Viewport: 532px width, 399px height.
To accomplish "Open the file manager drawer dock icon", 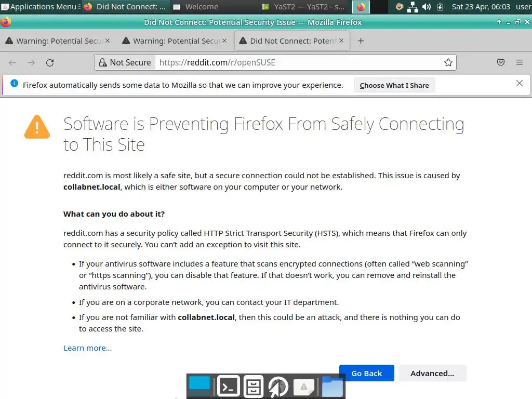I will click(x=254, y=387).
